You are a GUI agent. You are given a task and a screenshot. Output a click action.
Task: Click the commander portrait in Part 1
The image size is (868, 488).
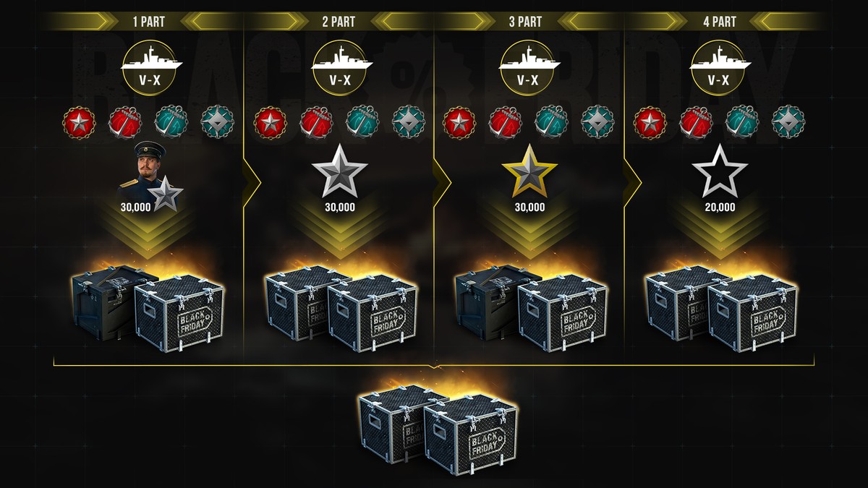(x=143, y=171)
